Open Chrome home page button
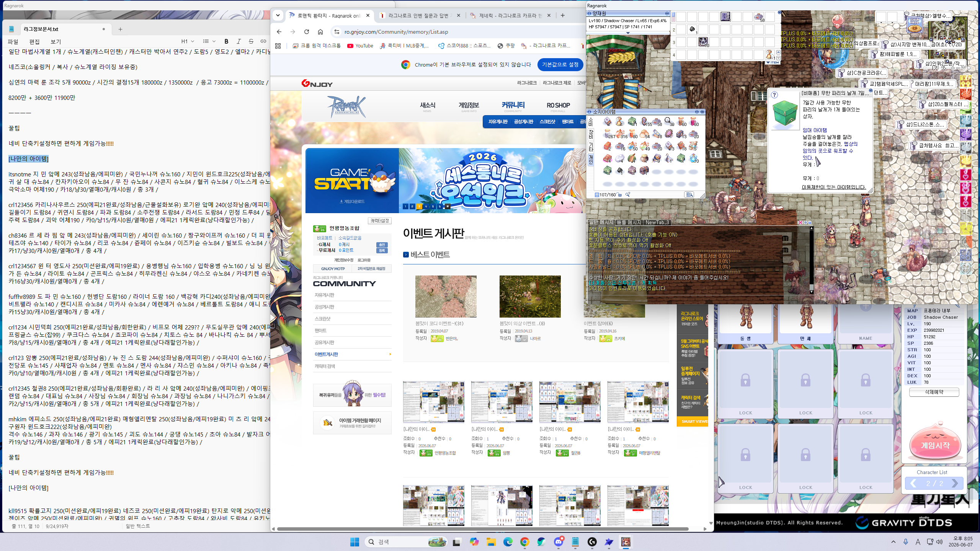Screen dimensions: 980x551 pyautogui.click(x=320, y=32)
